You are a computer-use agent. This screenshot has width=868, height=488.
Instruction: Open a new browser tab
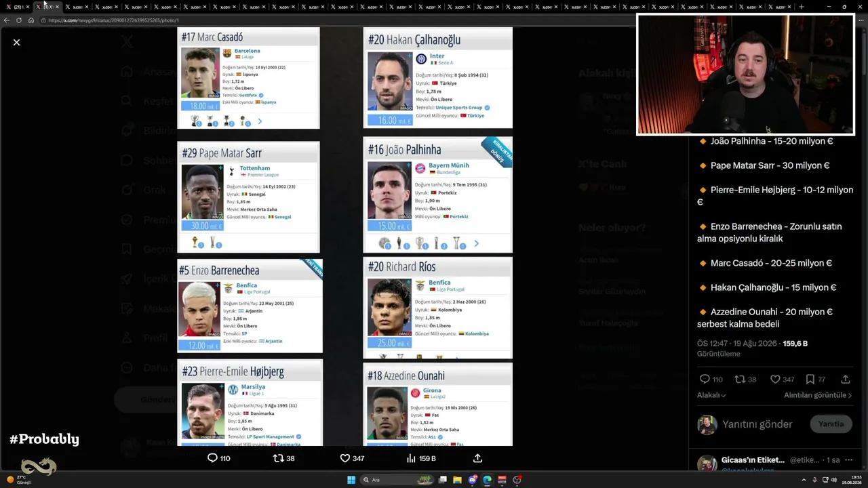pyautogui.click(x=802, y=7)
